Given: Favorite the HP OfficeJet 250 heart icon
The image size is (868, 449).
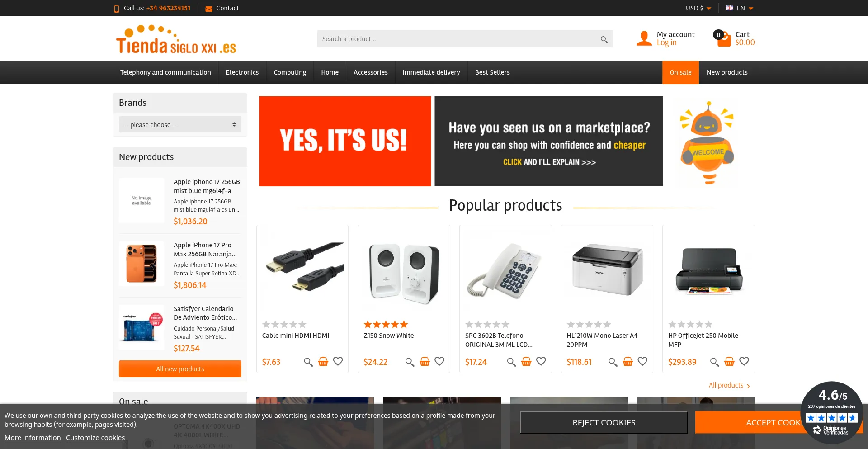Looking at the screenshot, I should [x=744, y=361].
